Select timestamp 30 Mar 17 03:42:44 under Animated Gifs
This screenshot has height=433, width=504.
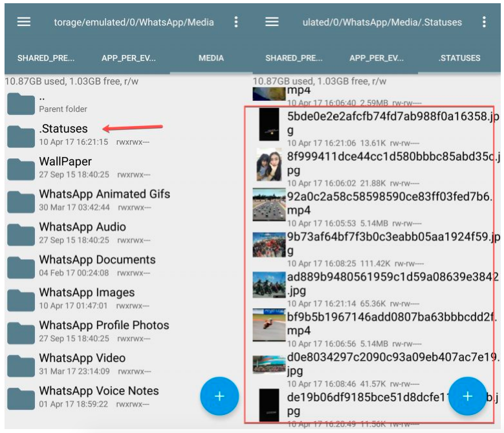point(74,207)
